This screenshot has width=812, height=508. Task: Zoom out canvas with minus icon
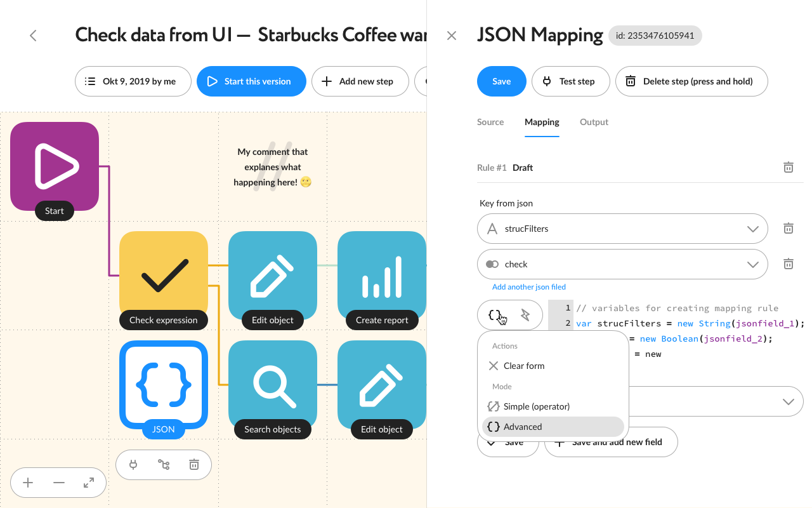click(59, 483)
